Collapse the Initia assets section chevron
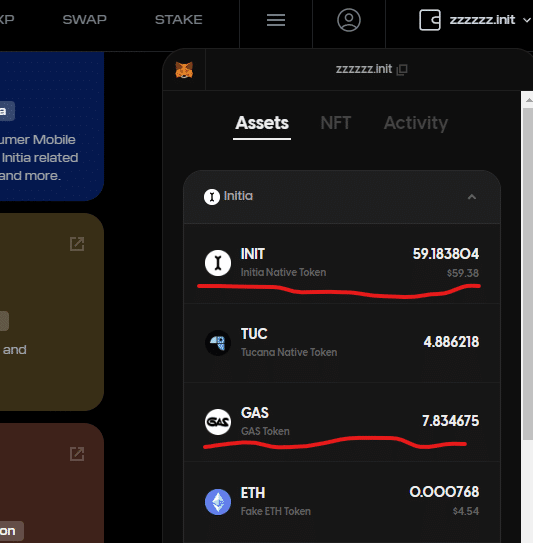The image size is (533, 543). click(x=472, y=197)
